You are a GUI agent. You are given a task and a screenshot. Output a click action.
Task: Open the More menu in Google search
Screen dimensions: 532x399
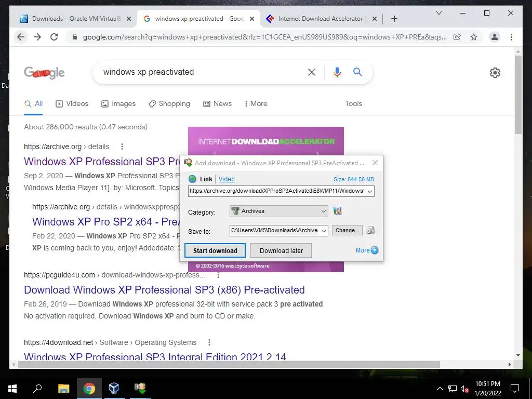click(256, 103)
